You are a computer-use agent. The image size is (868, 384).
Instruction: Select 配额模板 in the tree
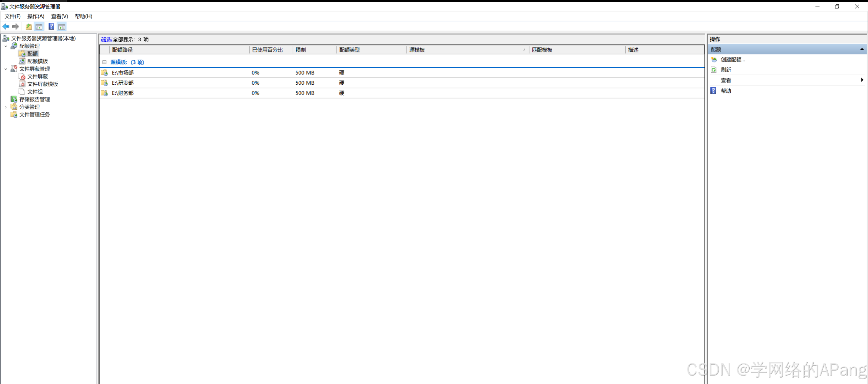[x=37, y=61]
